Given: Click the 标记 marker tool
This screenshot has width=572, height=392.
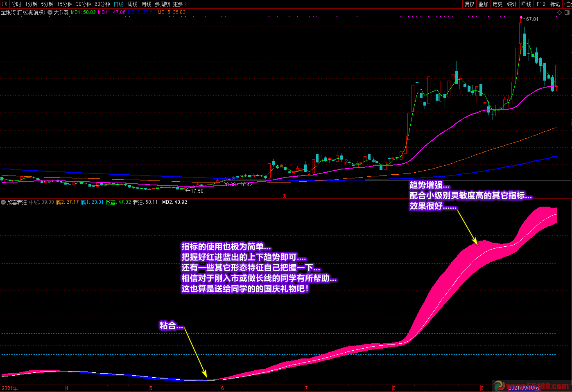Looking at the screenshot, I should click(x=554, y=4).
